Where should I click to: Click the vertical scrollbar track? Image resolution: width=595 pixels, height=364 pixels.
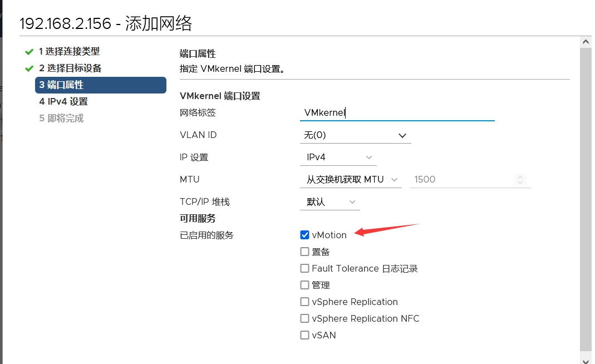pyautogui.click(x=586, y=200)
